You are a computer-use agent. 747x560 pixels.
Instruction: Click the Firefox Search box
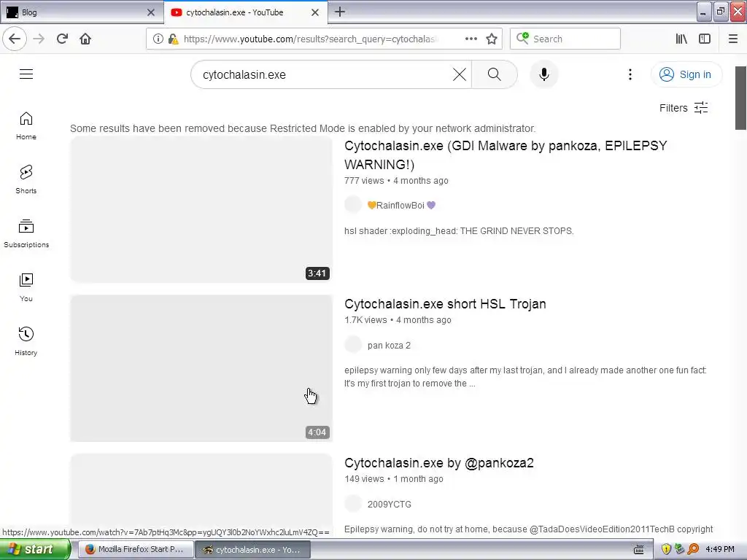click(565, 39)
